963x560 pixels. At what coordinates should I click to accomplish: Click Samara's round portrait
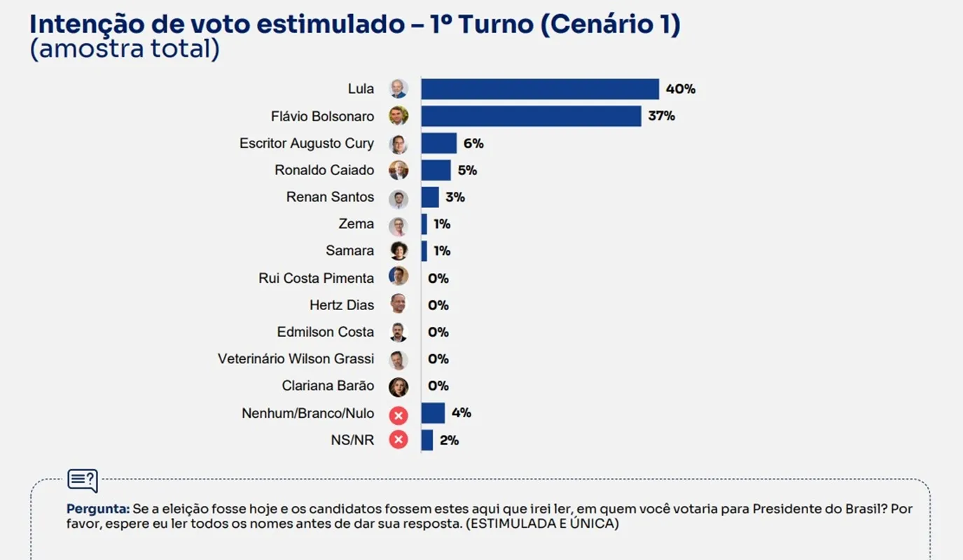[399, 251]
